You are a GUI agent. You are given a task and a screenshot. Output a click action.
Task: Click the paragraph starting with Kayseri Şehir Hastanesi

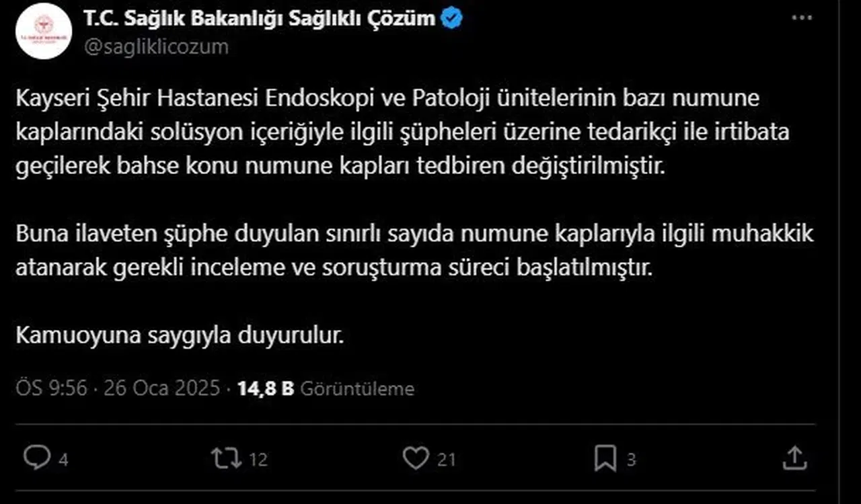(x=402, y=132)
